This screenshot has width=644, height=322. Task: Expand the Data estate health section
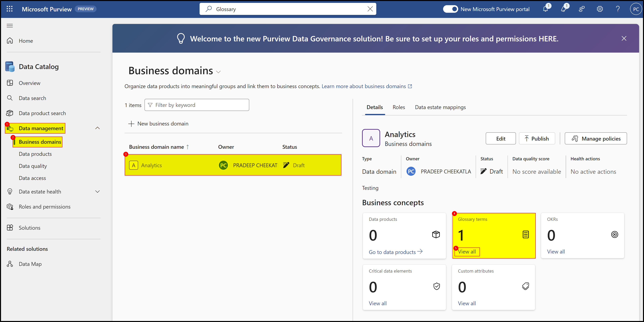pos(98,192)
